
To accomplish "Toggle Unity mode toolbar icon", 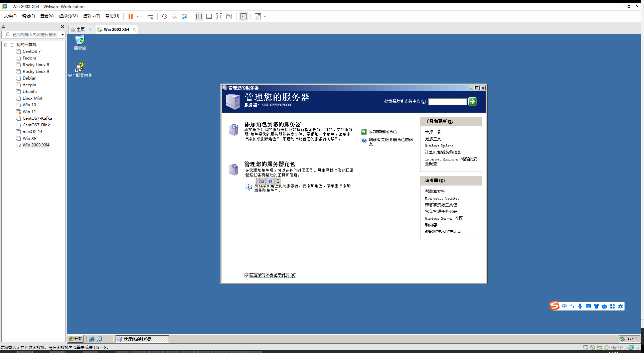I will point(229,16).
